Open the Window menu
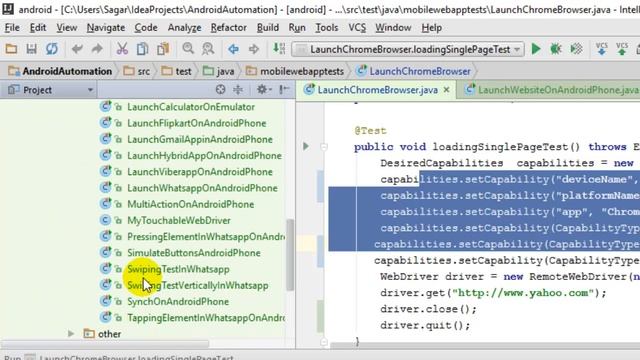 click(x=393, y=28)
